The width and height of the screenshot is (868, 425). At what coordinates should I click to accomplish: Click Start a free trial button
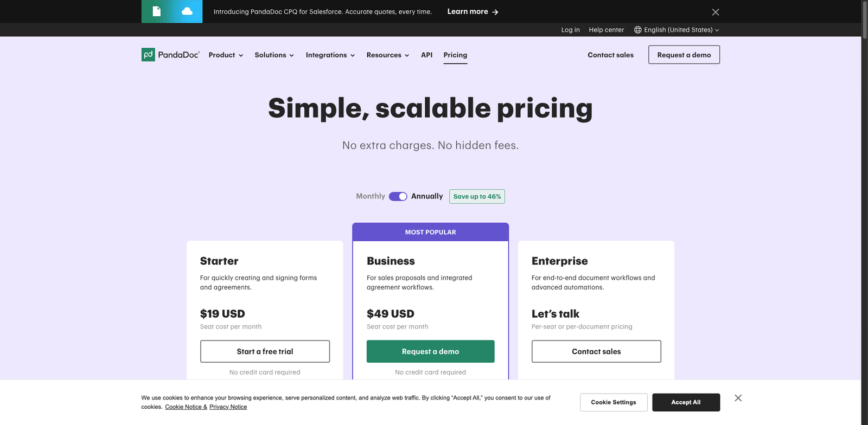tap(265, 351)
